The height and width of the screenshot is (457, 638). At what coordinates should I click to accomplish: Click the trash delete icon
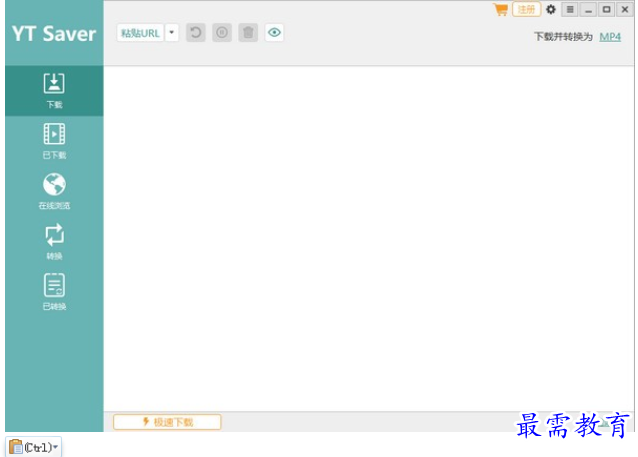[x=248, y=33]
